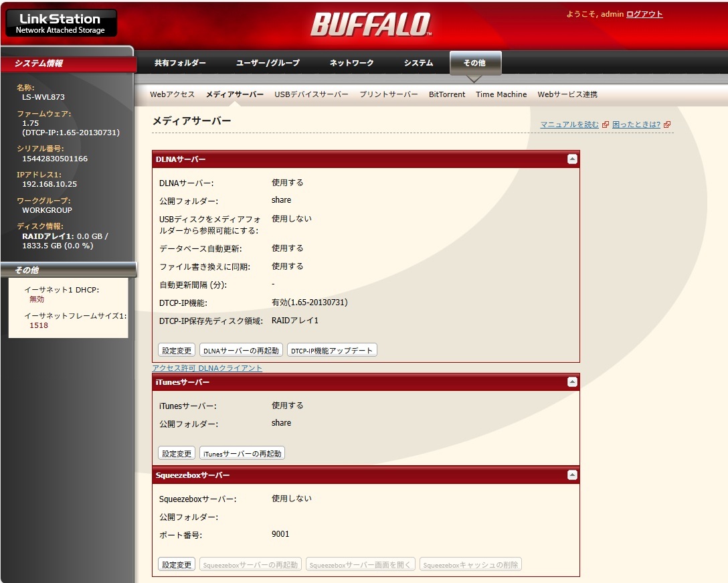Screen dimensions: 728x583
Task: Click Squeezeboxキャッシュの削除 button
Action: point(470,564)
